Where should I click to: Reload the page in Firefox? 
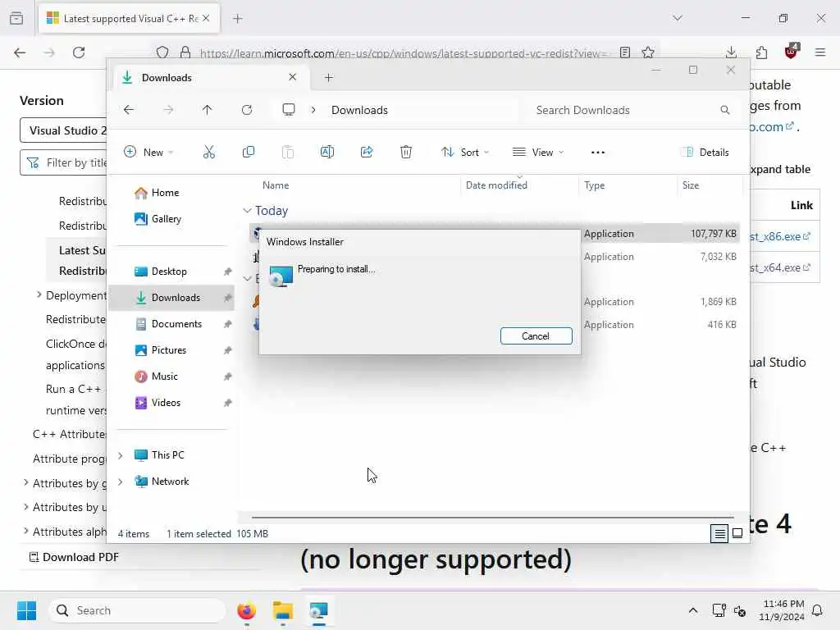[x=79, y=52]
